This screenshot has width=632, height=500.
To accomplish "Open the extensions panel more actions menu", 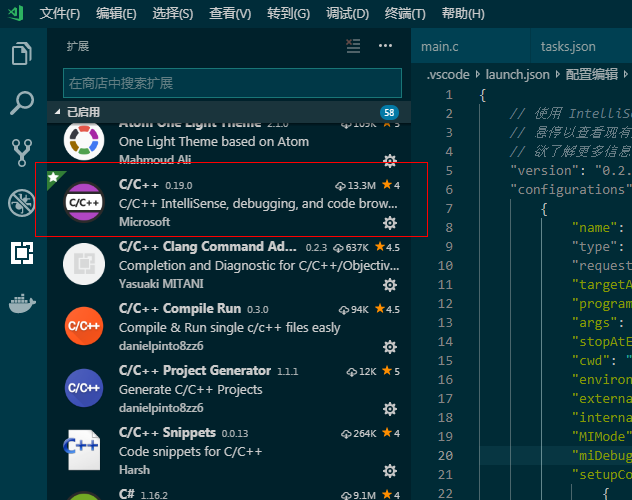I will (x=386, y=46).
